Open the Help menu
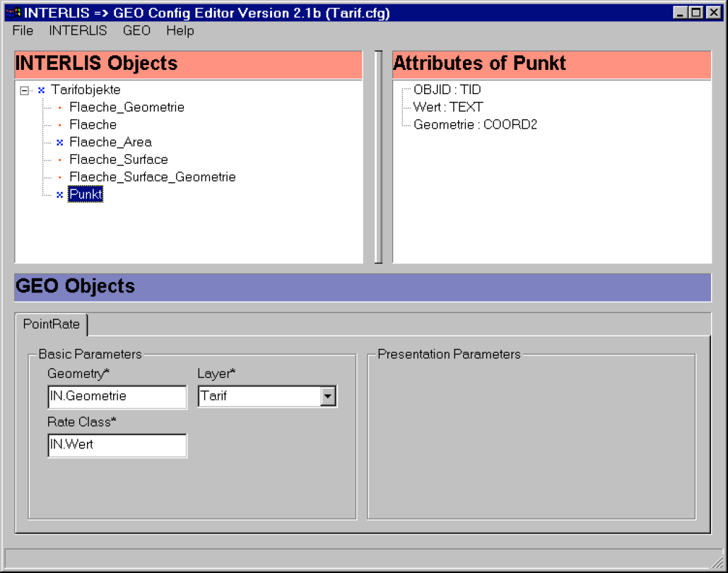 click(180, 30)
